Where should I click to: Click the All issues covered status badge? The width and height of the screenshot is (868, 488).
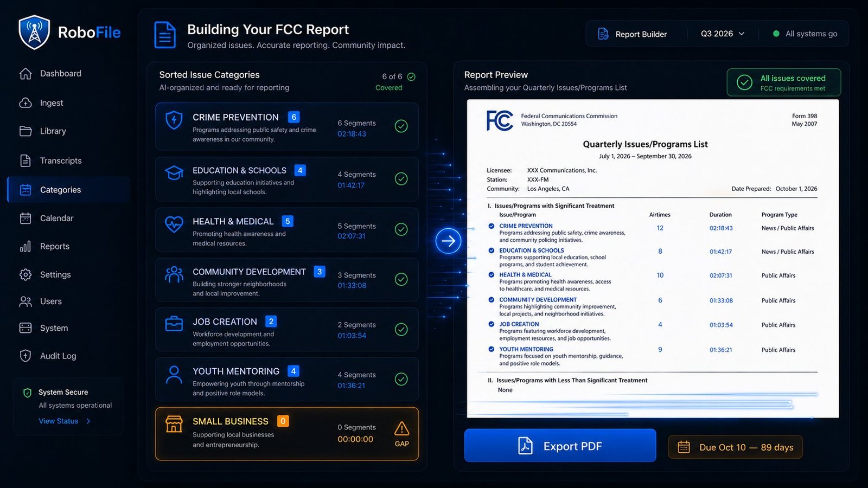(784, 82)
